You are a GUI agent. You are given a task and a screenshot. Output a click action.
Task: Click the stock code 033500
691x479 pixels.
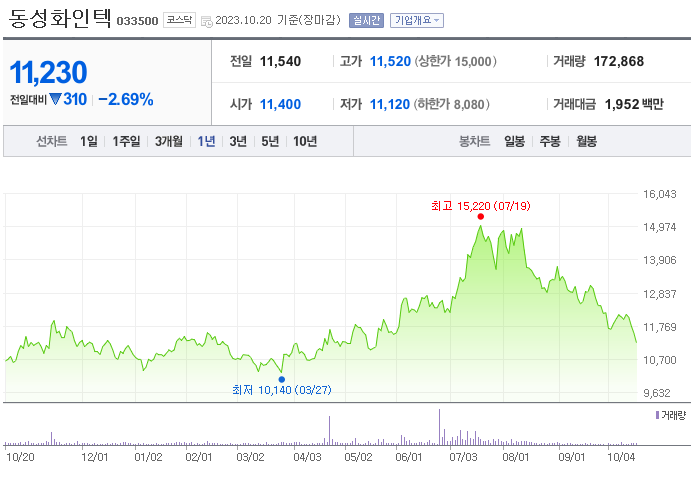137,21
